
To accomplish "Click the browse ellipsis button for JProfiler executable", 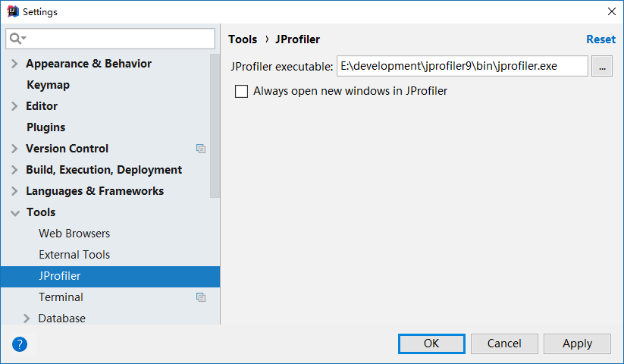I will coord(601,66).
